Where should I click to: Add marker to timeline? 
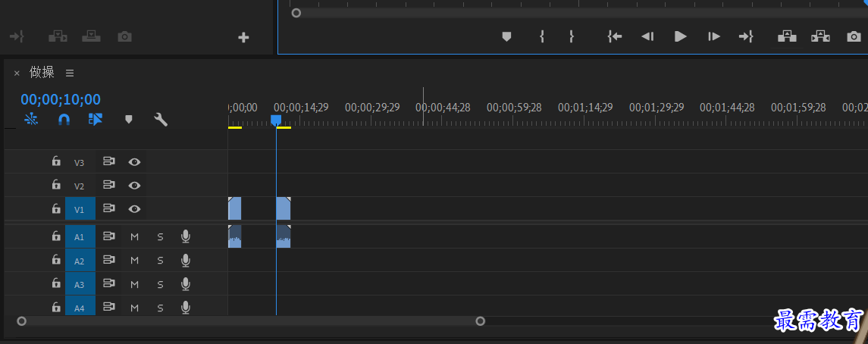[x=129, y=120]
